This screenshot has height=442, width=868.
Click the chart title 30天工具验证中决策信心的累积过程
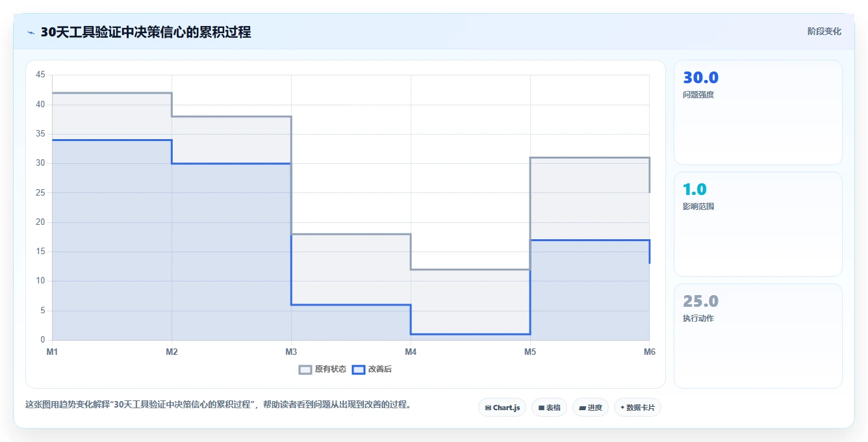click(146, 32)
